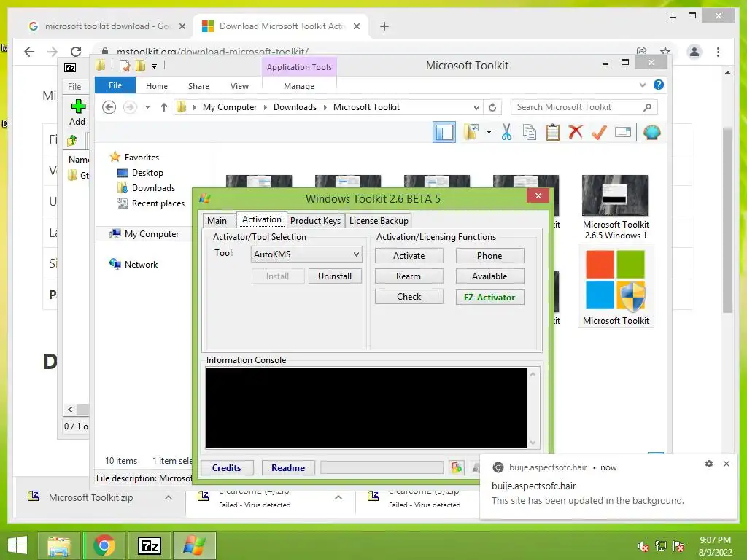Reload the Chrome page
This screenshot has width=747, height=560.
click(76, 52)
